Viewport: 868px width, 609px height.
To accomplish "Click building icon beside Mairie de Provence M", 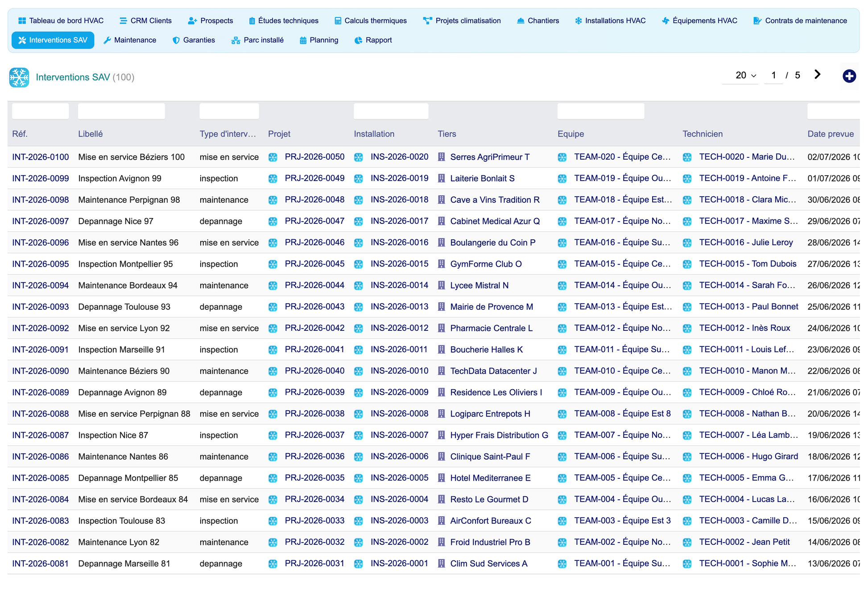I will tap(442, 307).
